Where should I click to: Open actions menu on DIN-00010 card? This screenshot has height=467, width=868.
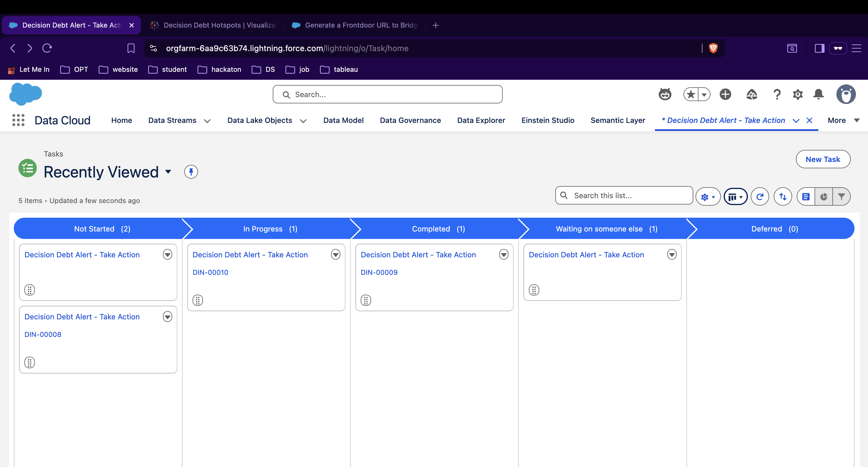(x=335, y=254)
